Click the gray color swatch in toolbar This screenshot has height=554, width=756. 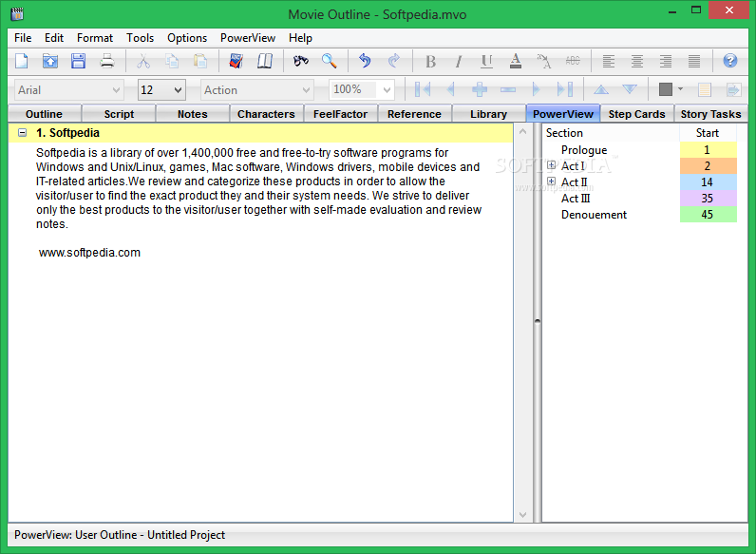pyautogui.click(x=666, y=89)
